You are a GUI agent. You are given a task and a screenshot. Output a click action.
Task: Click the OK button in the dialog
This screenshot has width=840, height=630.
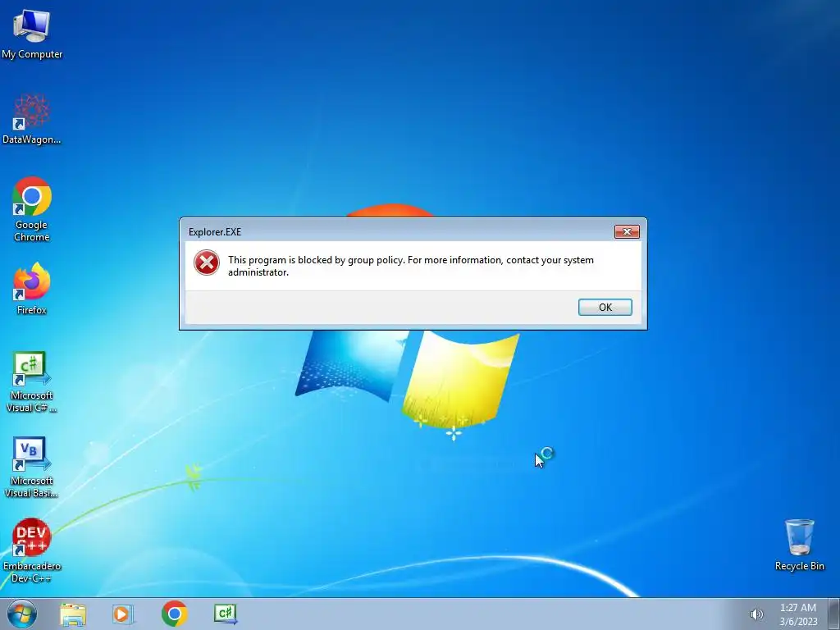605,307
